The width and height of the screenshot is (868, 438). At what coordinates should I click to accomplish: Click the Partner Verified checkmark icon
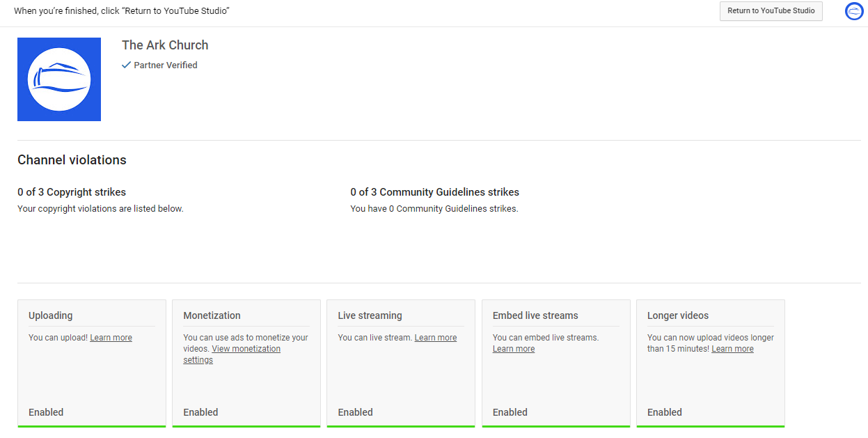click(x=126, y=65)
